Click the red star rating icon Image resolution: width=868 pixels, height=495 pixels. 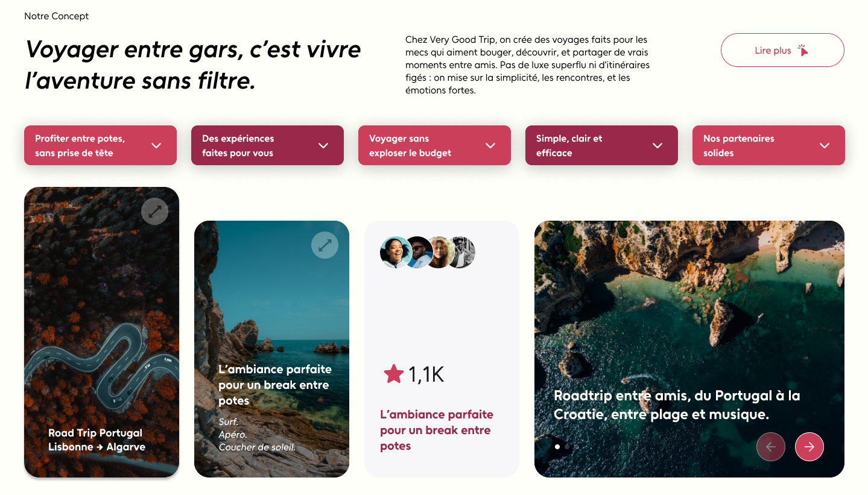(394, 374)
